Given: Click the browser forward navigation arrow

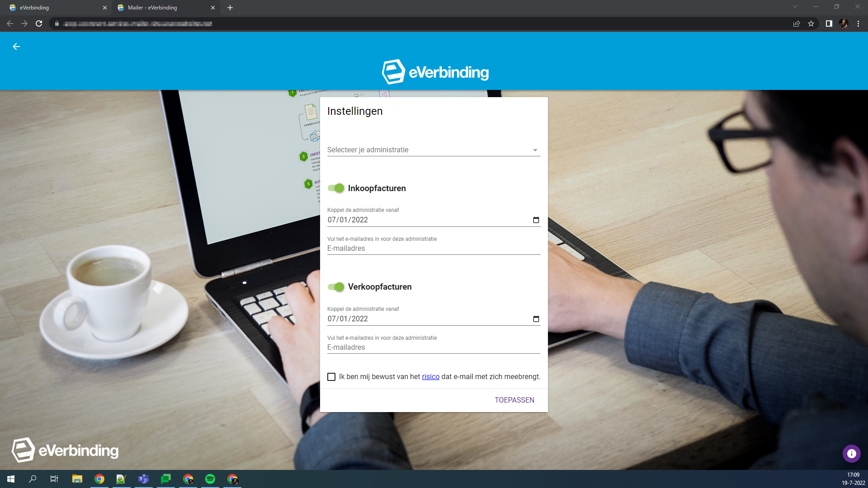Looking at the screenshot, I should coord(24,23).
